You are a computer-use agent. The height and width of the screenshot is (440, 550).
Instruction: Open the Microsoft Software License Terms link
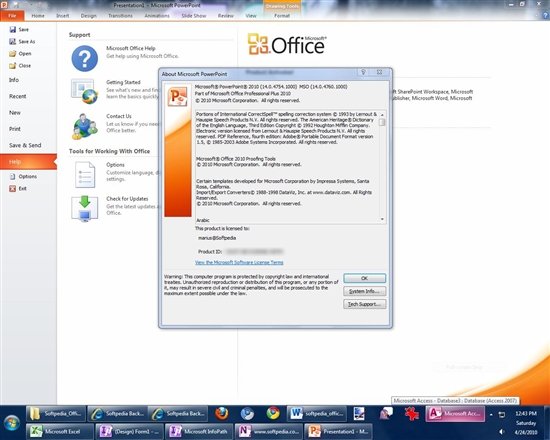239,262
